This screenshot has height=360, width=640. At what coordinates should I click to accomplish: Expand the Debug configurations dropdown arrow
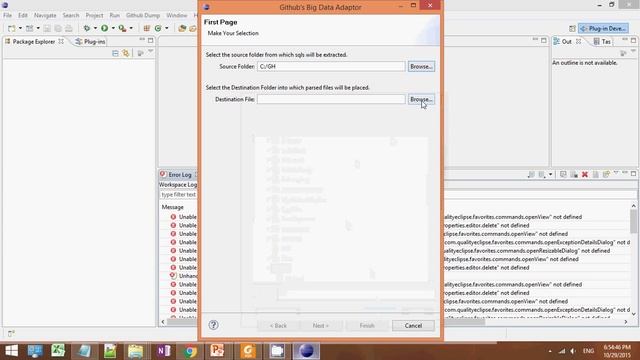(x=95, y=28)
